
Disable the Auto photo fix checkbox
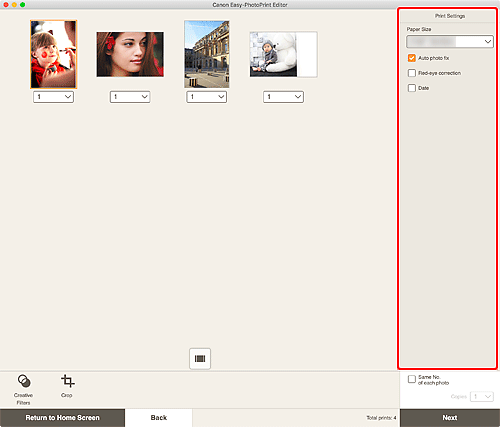pos(412,58)
